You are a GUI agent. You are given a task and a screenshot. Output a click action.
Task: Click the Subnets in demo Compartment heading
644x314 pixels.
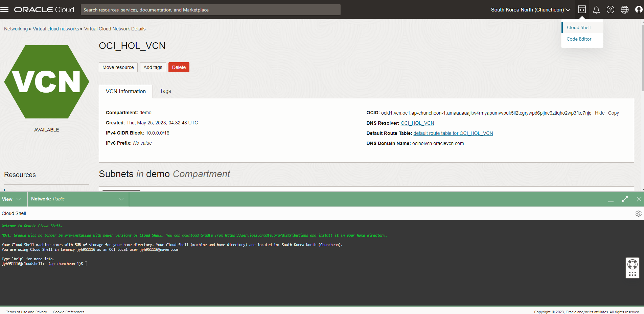coord(164,174)
